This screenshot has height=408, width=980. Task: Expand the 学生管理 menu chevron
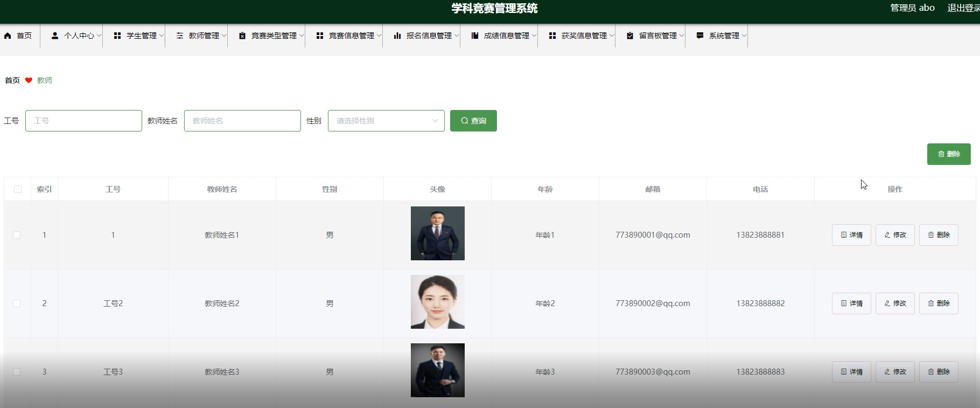[x=162, y=36]
